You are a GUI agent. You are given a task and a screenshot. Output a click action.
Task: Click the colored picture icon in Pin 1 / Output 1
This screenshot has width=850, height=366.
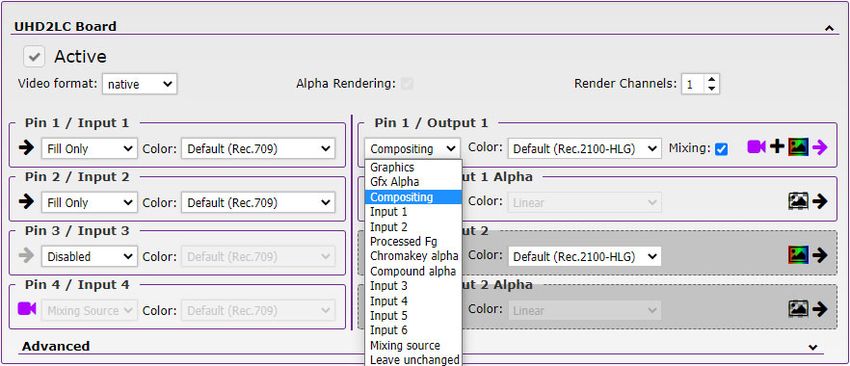[x=798, y=146]
